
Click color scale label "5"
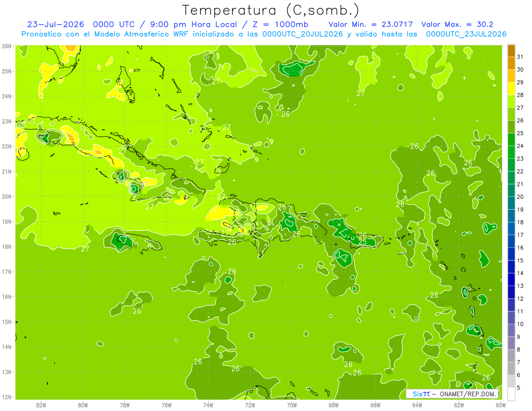(x=519, y=388)
